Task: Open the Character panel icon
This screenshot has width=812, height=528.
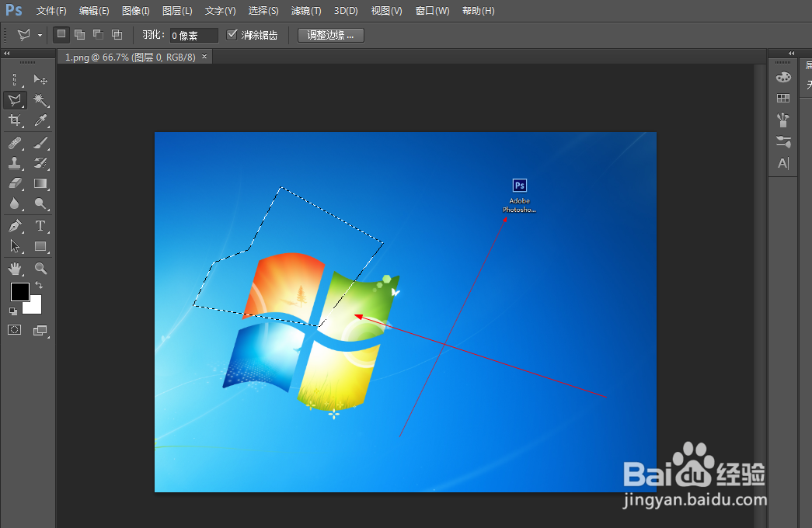Action: pos(783,163)
